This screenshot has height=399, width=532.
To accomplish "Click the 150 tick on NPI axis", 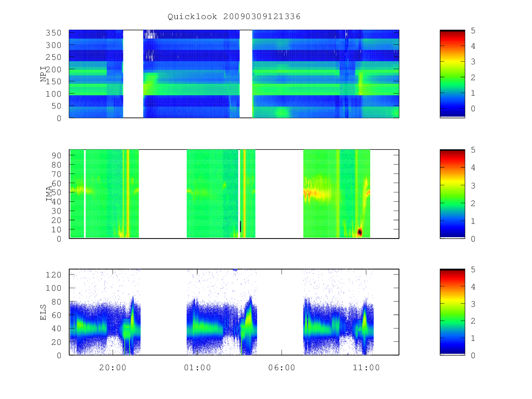I will tap(55, 82).
